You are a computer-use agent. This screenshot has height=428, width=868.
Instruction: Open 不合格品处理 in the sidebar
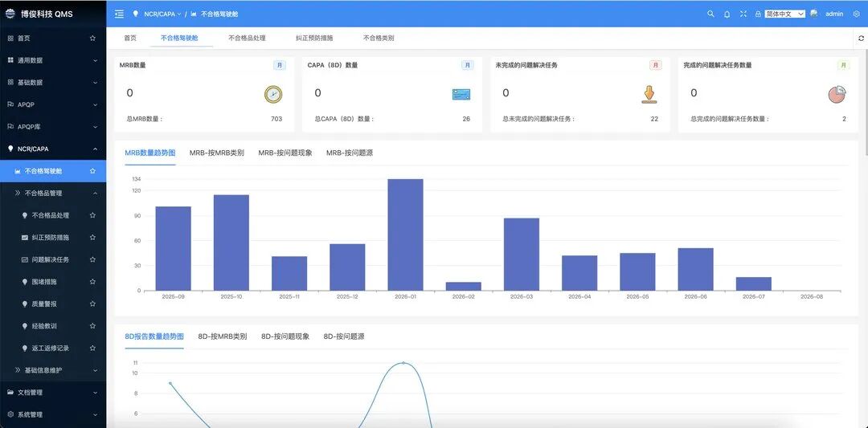point(53,215)
